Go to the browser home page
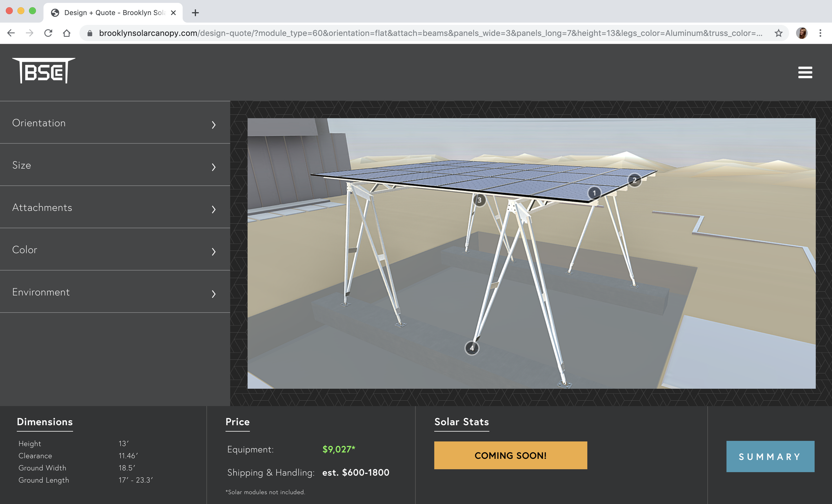 pyautogui.click(x=67, y=33)
